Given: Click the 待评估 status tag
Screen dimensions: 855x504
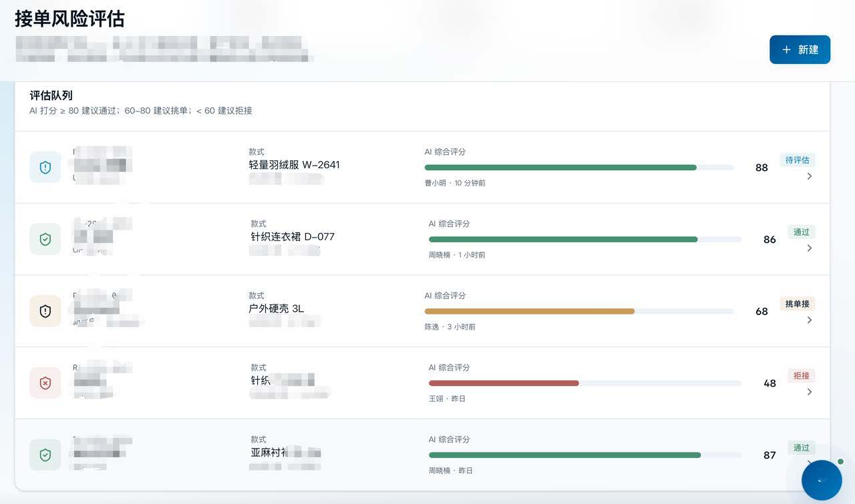Looking at the screenshot, I should coord(798,160).
